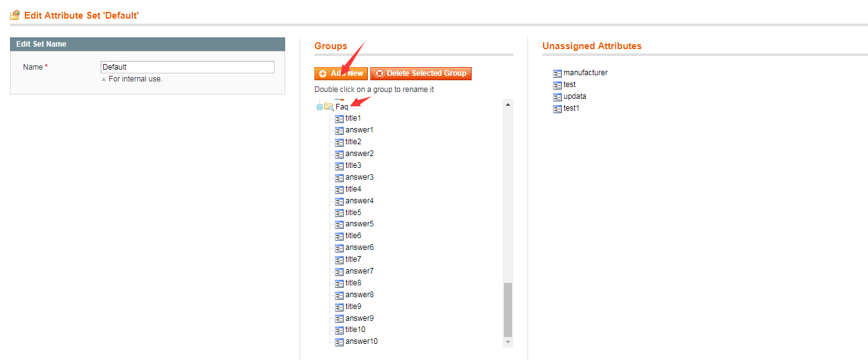Click inside the Name text field
The height and width of the screenshot is (360, 868).
coord(186,67)
